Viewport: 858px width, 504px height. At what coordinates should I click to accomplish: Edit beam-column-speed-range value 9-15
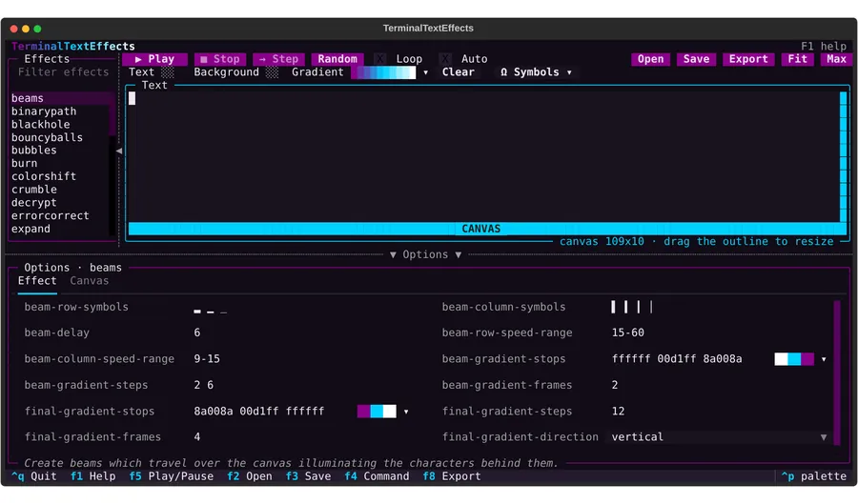[x=207, y=359]
